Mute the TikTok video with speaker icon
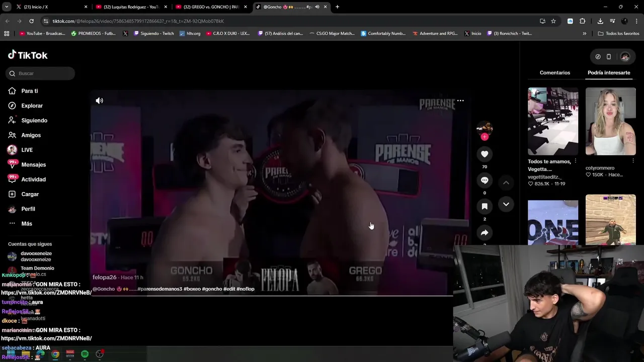Screen dimensions: 644x362 coord(100,101)
